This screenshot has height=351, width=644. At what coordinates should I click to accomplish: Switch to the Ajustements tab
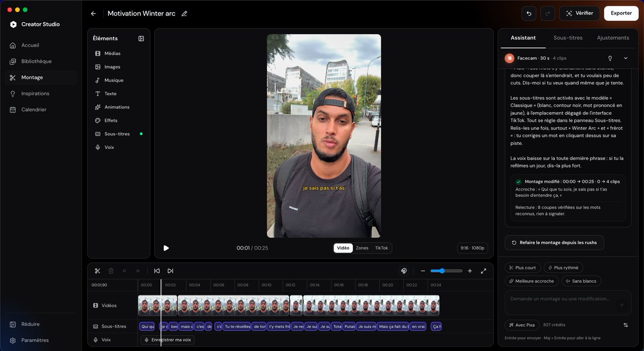click(x=613, y=38)
